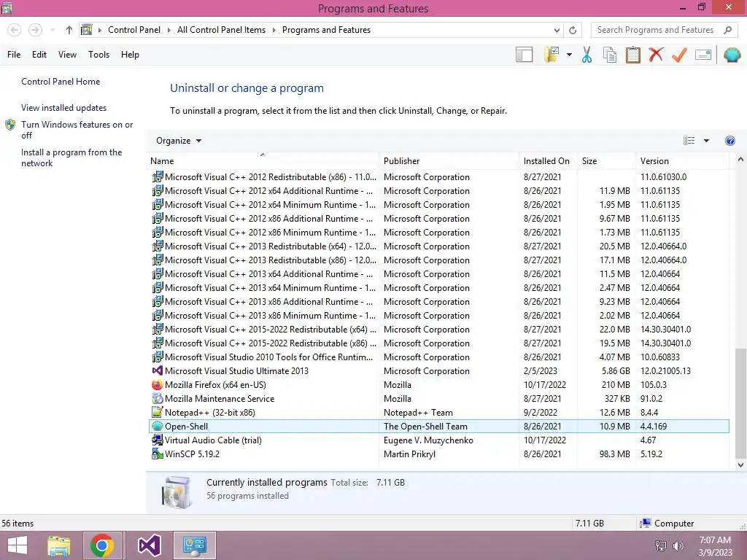
Task: Click the Back navigation arrow
Action: click(15, 30)
